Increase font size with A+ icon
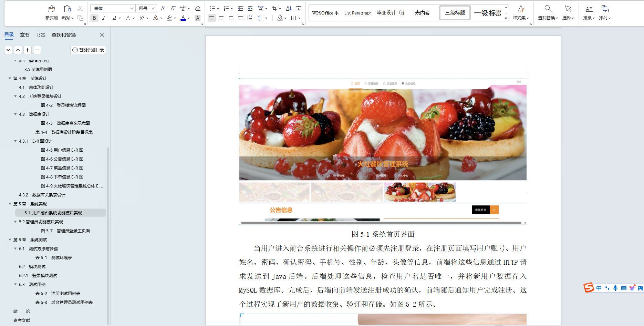 (x=163, y=8)
